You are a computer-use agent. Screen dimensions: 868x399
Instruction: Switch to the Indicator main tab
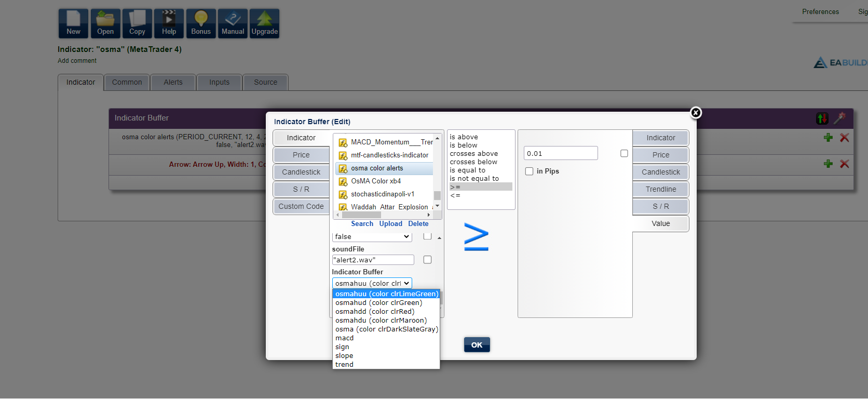[80, 82]
